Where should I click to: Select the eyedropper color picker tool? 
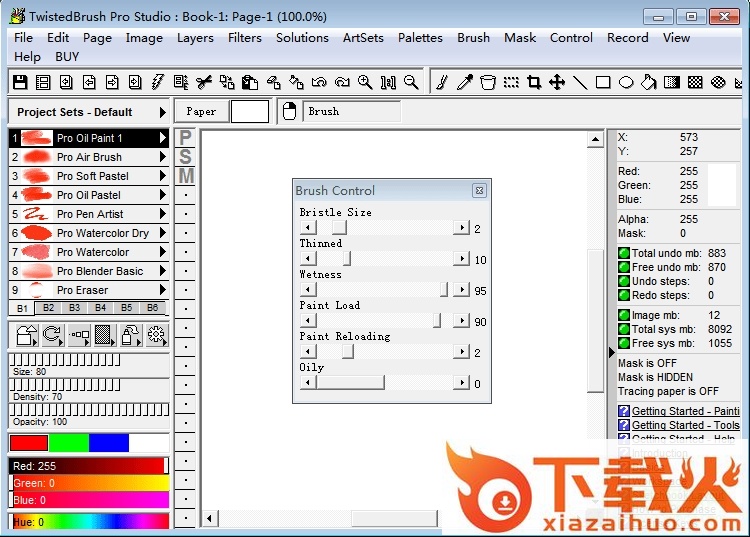[x=465, y=82]
